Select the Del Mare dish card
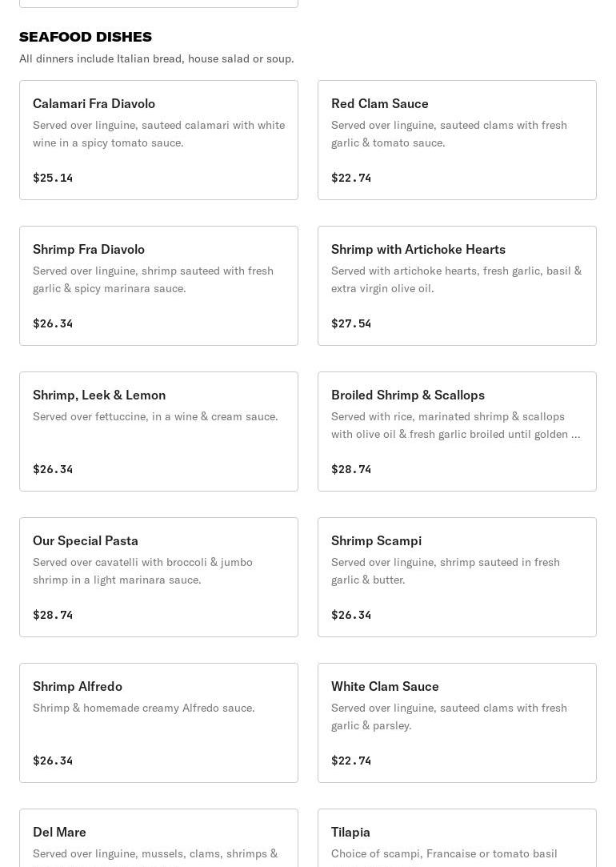The width and height of the screenshot is (616, 867). [158, 837]
